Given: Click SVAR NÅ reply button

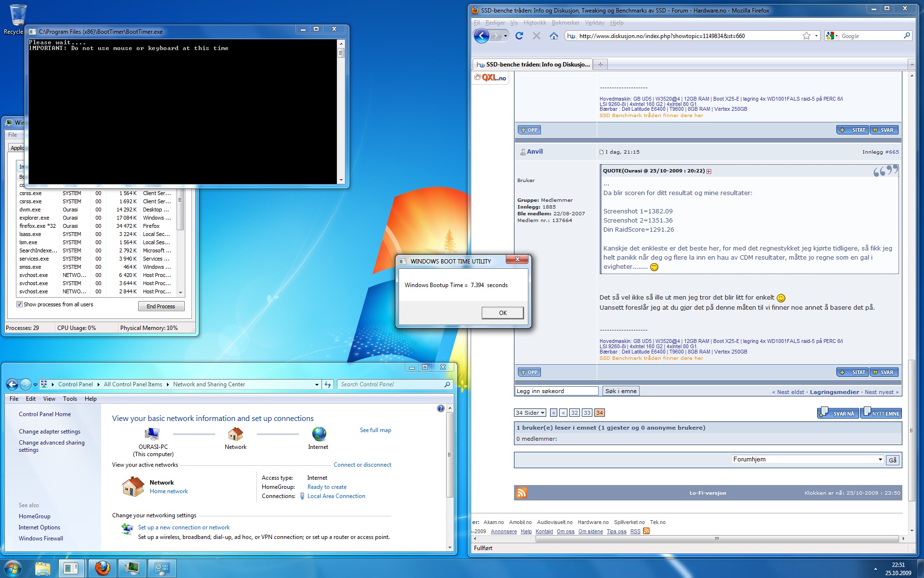Looking at the screenshot, I should [838, 413].
